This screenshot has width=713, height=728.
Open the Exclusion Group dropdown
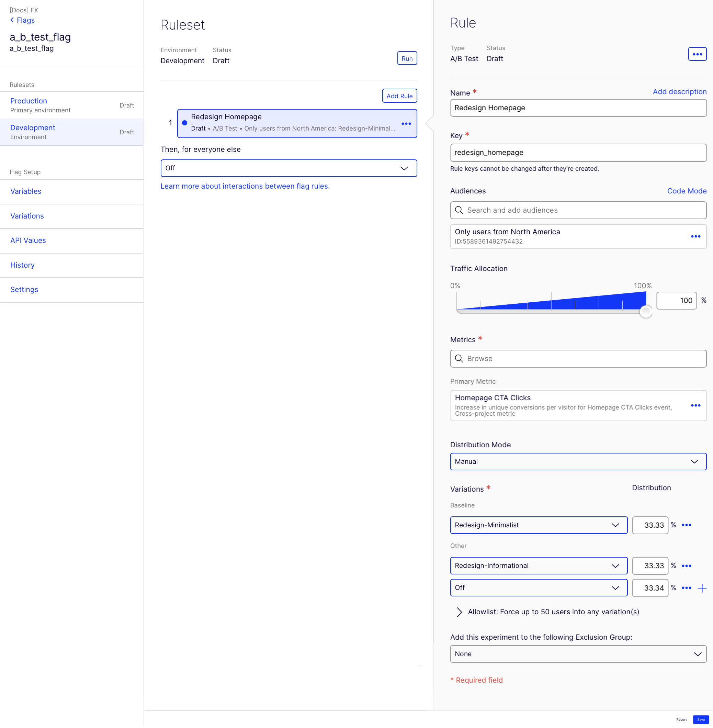[578, 654]
